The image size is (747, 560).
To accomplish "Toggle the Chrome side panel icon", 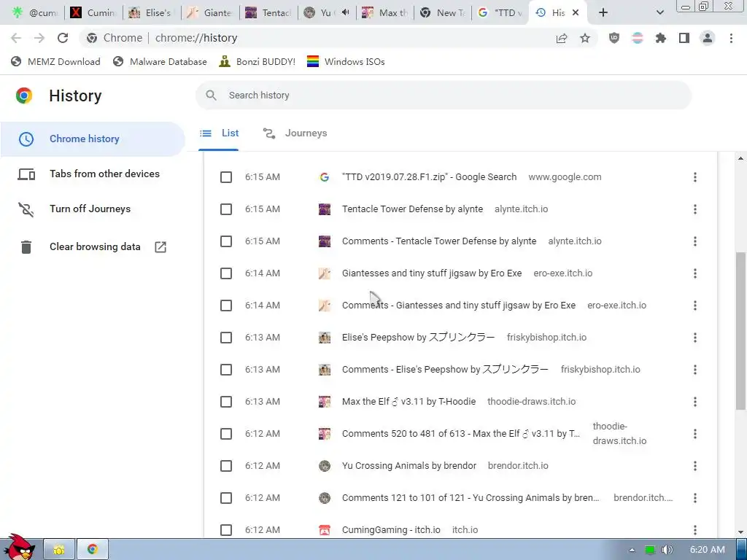I will click(684, 38).
